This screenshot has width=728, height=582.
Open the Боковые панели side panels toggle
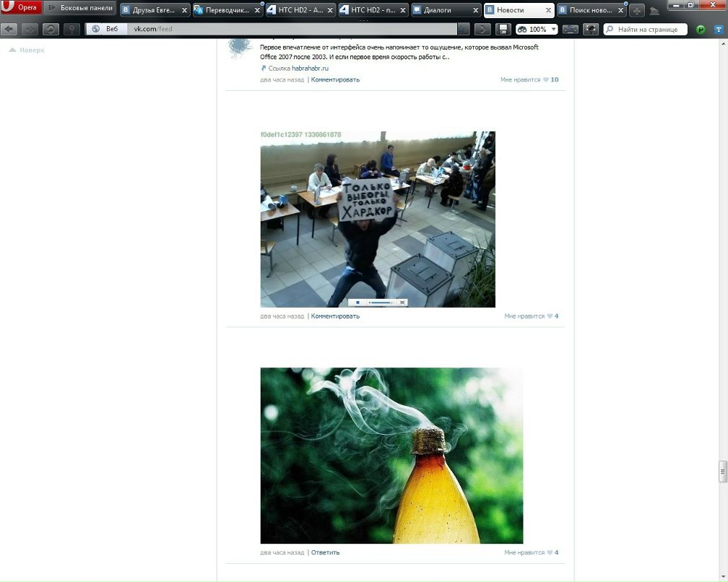click(x=80, y=9)
